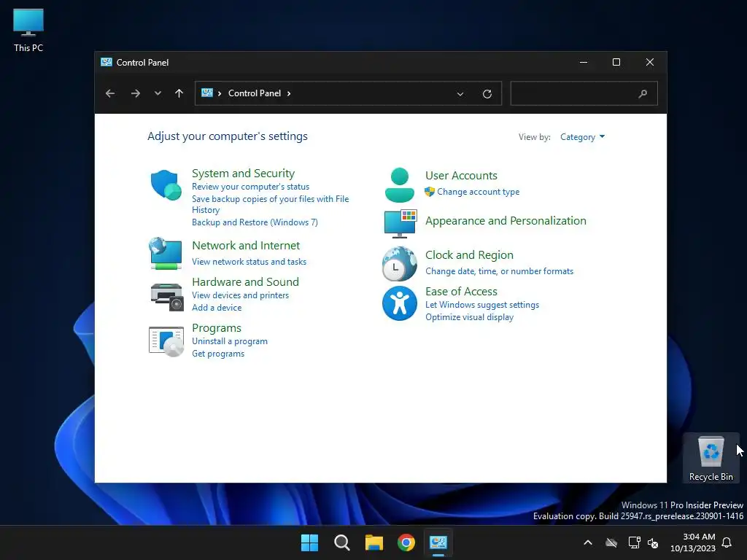Viewport: 747px width, 560px height.
Task: Open the Programs disc icon
Action: click(166, 341)
